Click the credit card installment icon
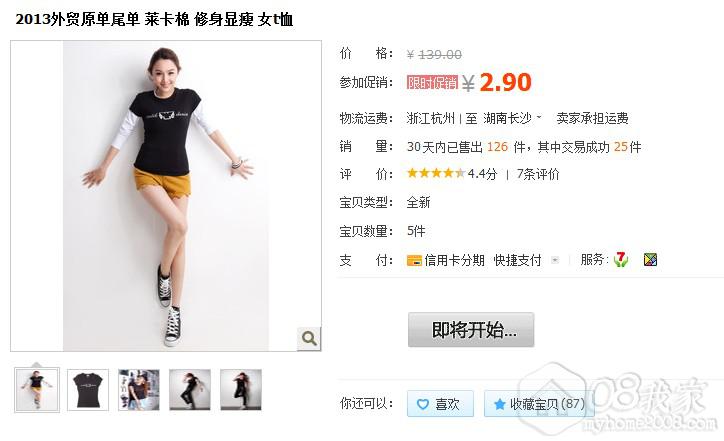 414,260
